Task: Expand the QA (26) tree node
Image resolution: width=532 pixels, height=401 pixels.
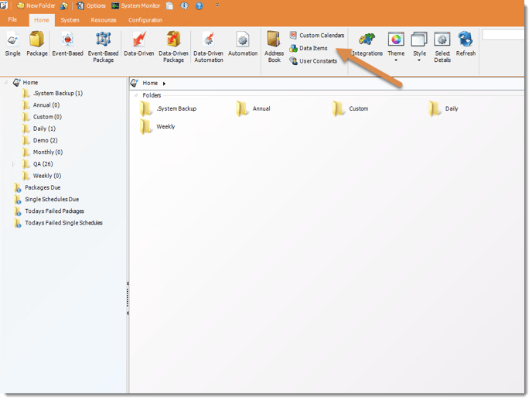Action: pos(13,164)
